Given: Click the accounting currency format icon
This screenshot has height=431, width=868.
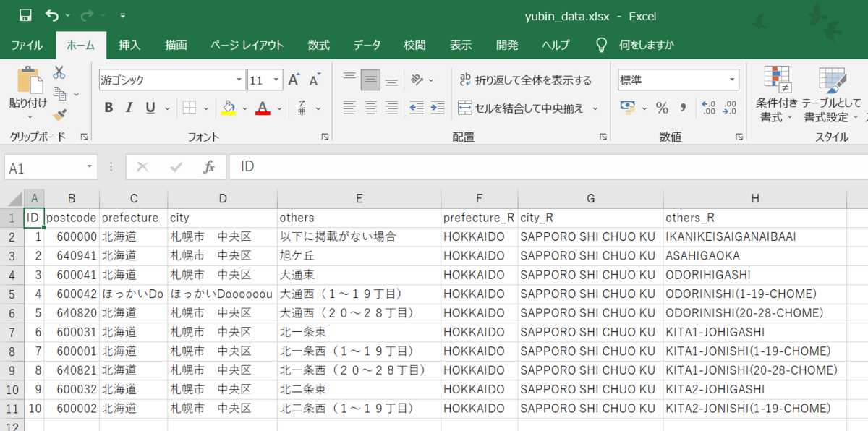Looking at the screenshot, I should coord(628,108).
